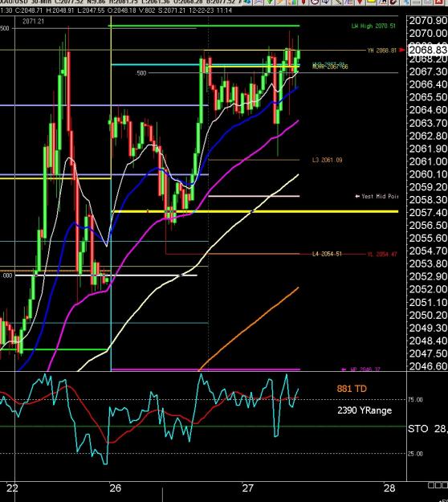Click the 2048.40 price axis label
This screenshot has height=502, width=448.
[428, 341]
